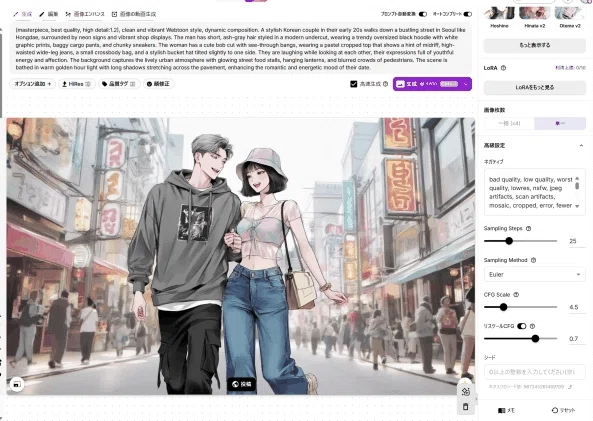This screenshot has height=421, width=593.
Task: Expand the generate button dropdown arrow
Action: 466,84
